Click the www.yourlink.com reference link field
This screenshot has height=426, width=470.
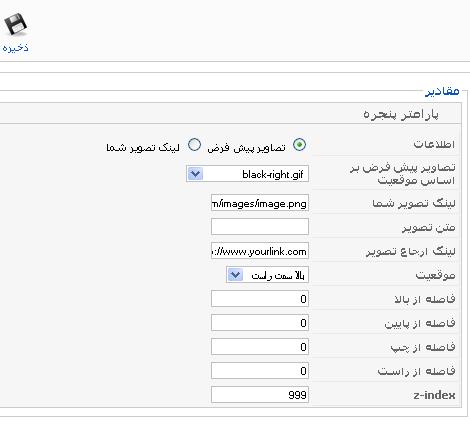[x=260, y=251]
